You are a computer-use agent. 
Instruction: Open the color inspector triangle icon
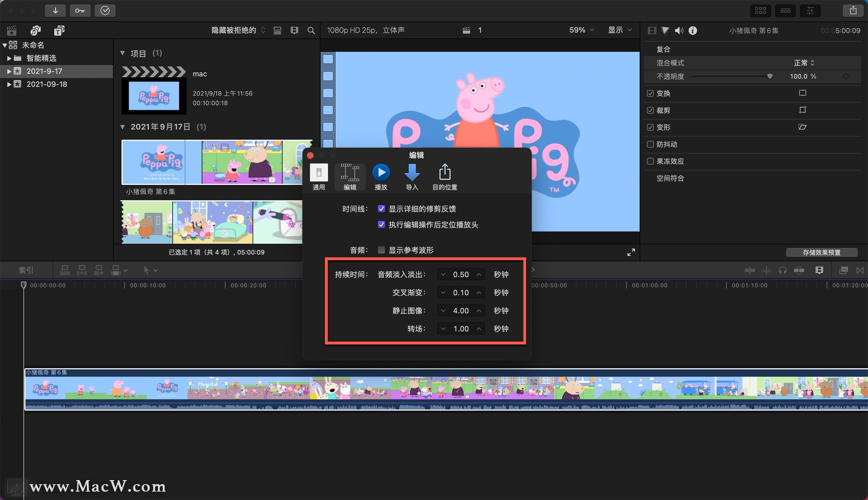pos(665,30)
